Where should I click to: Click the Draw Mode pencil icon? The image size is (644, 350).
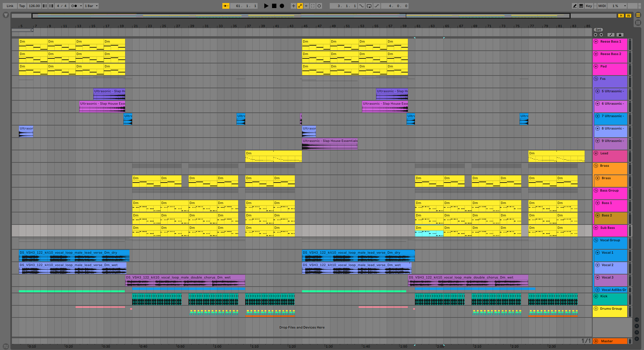[575, 6]
